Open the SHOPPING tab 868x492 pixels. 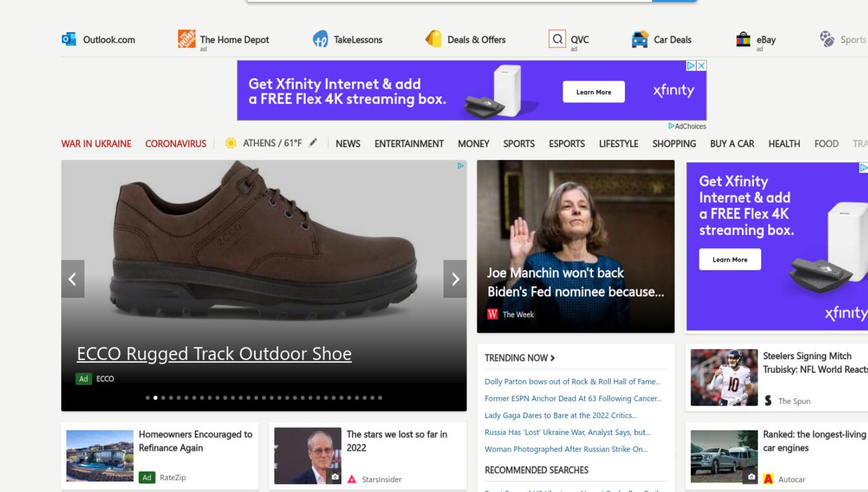point(674,143)
